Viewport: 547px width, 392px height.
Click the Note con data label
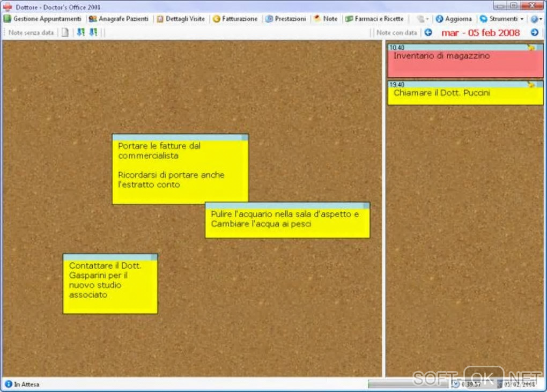[x=397, y=32]
